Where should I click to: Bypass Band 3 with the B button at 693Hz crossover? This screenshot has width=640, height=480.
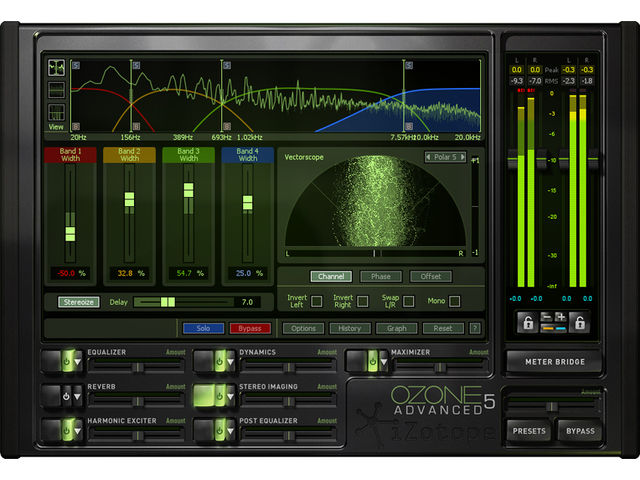coord(227,126)
